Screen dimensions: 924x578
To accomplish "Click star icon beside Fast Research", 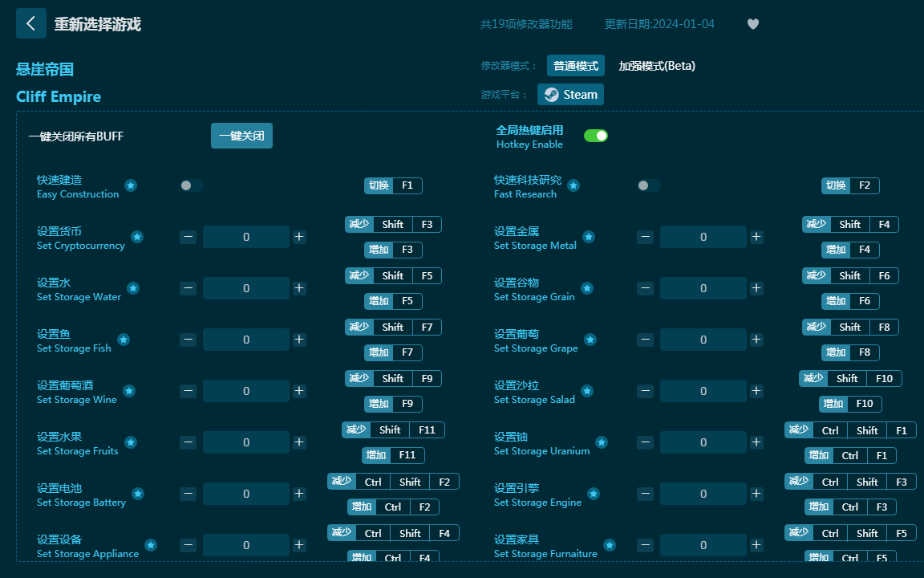I will pyautogui.click(x=573, y=185).
